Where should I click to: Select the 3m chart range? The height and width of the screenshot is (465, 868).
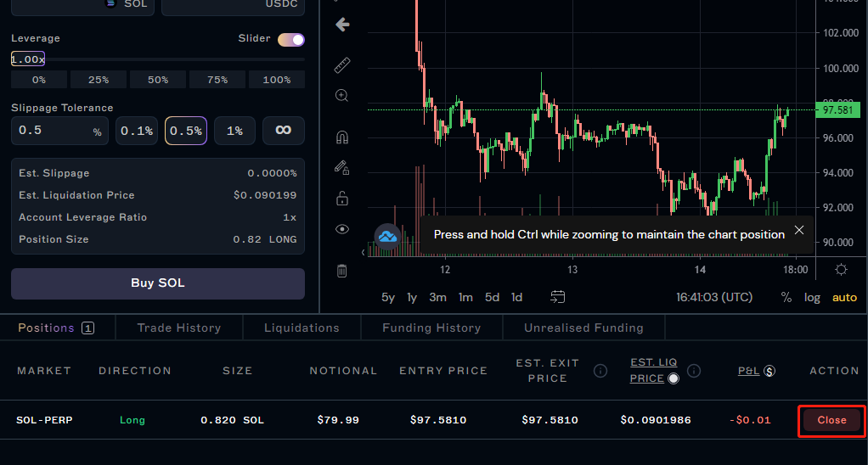coord(438,298)
